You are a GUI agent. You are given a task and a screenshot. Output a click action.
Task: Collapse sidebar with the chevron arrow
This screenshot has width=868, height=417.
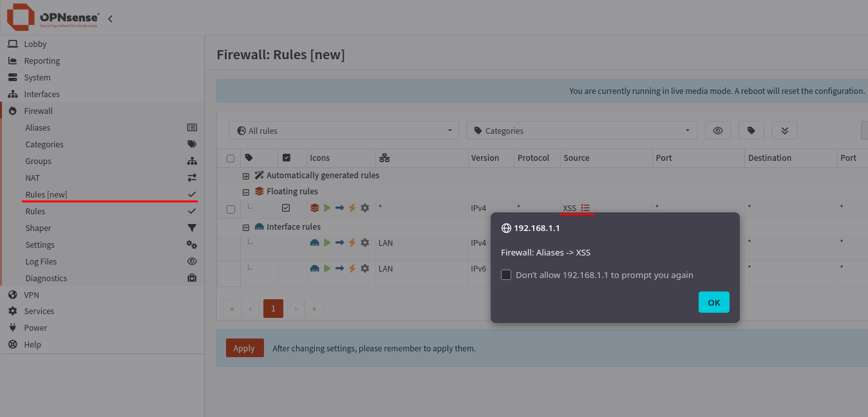(x=110, y=19)
